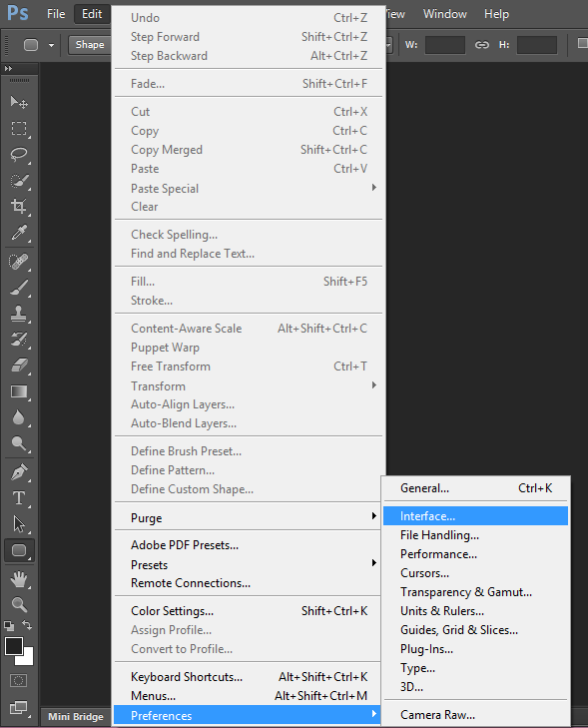Viewport: 588px width, 728px height.
Task: Select the Zoom tool
Action: click(19, 604)
